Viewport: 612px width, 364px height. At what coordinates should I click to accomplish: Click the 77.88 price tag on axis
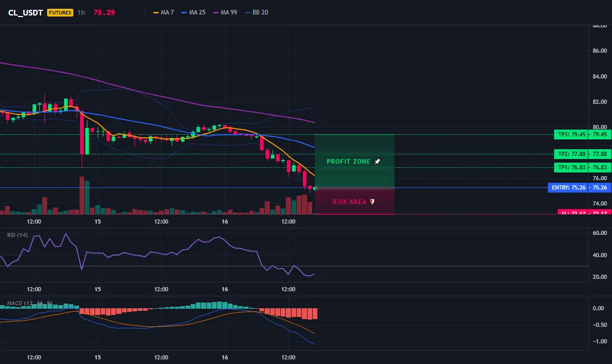(x=600, y=154)
